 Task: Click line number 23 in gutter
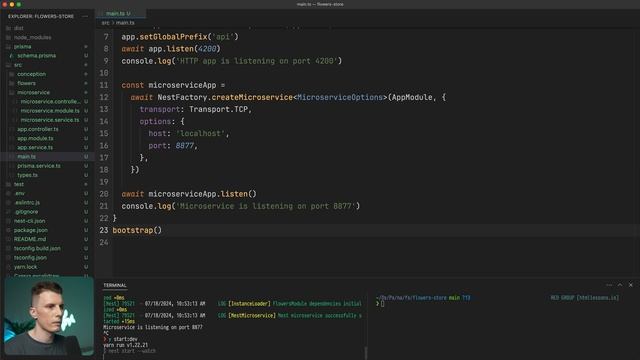coord(104,230)
